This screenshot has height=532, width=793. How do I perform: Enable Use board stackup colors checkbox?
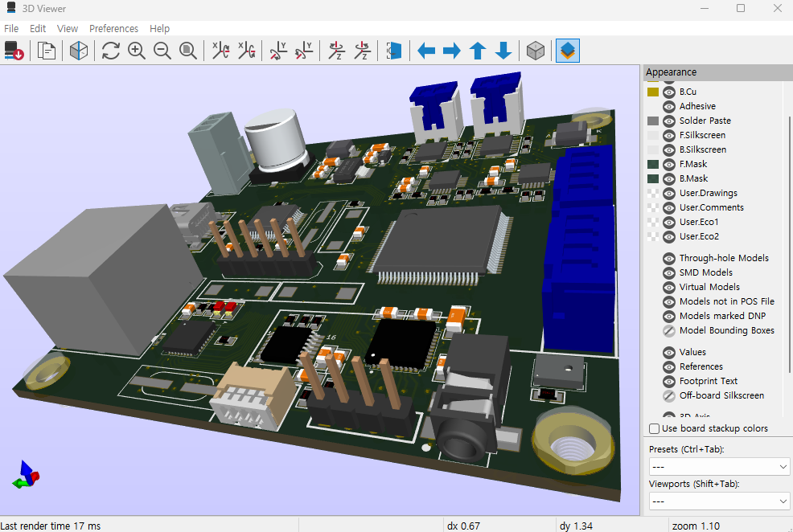point(655,428)
